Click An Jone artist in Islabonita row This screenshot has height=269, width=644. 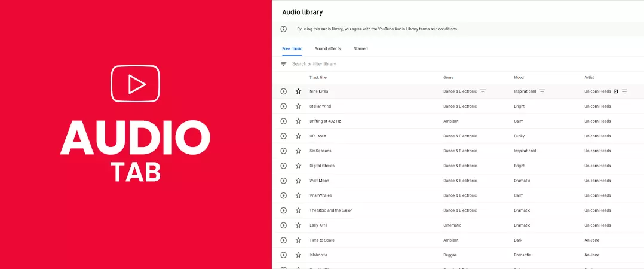(592, 255)
